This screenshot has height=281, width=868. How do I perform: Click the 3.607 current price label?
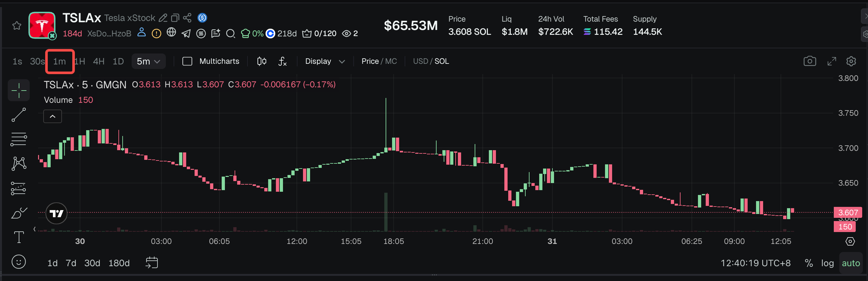[x=847, y=212]
